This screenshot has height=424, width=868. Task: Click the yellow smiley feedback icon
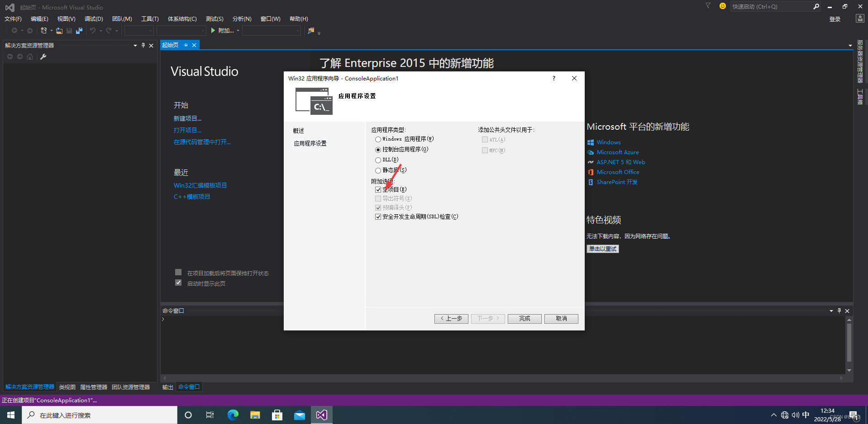pyautogui.click(x=723, y=6)
